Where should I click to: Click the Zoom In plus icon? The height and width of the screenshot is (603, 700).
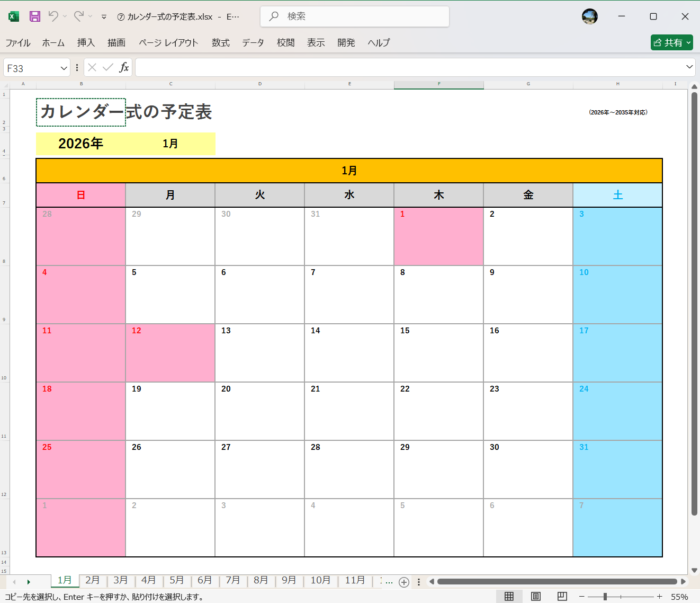tap(659, 597)
